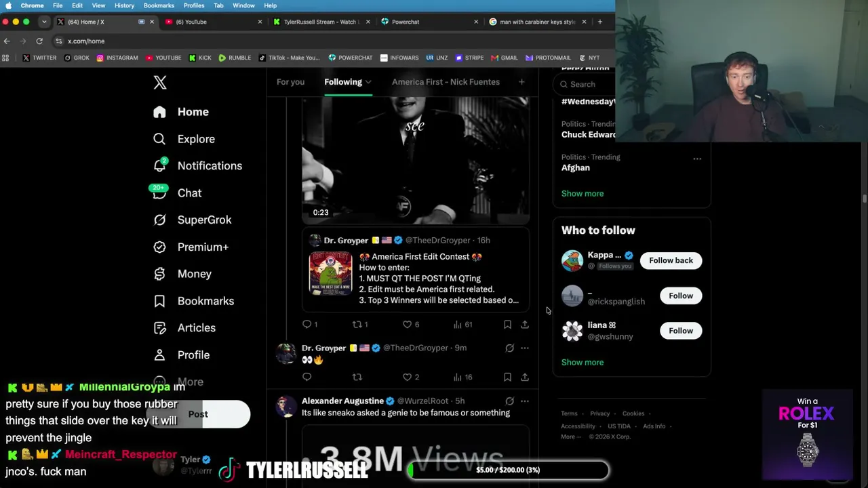View analytics showing 61 views
The height and width of the screenshot is (488, 868).
tap(463, 325)
